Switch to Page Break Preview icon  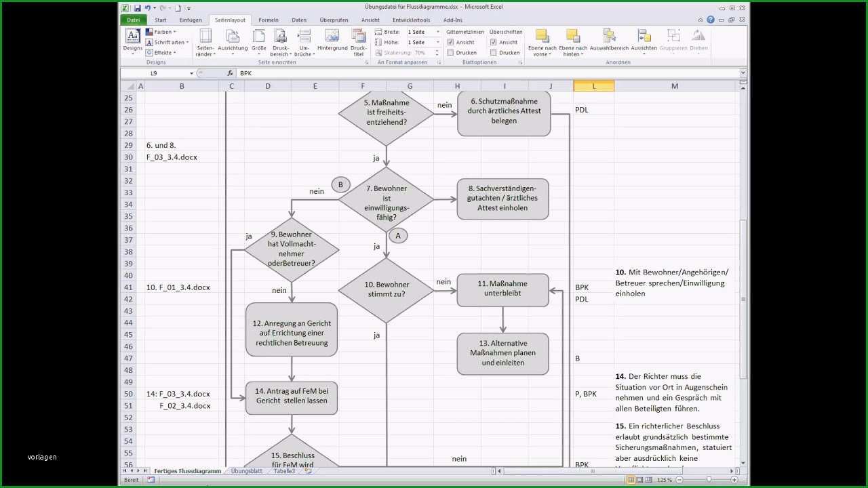click(x=650, y=480)
